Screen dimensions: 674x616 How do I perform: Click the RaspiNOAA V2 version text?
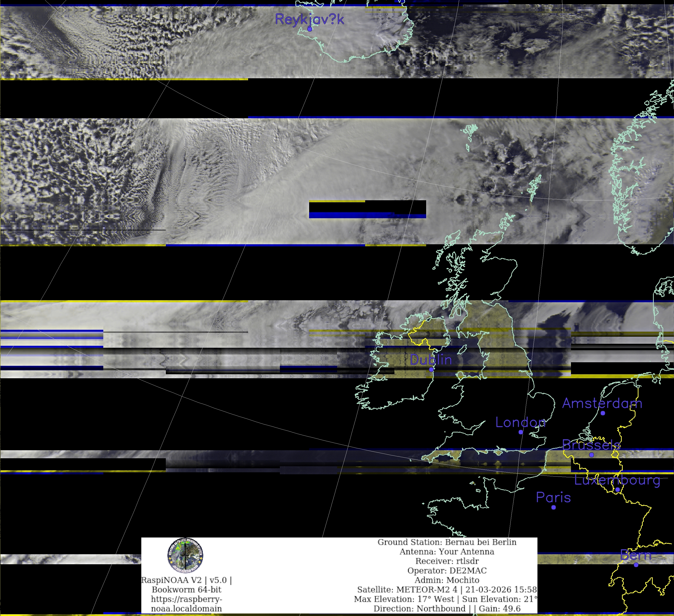(186, 580)
